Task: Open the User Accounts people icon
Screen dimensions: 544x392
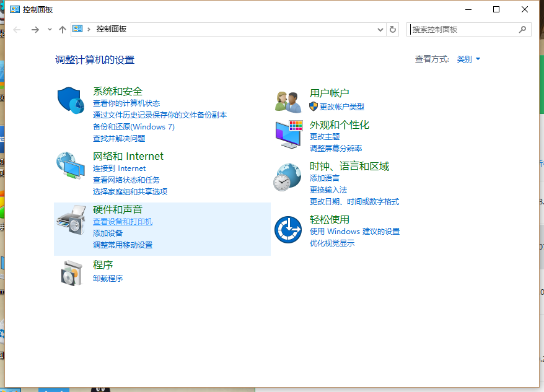Action: click(288, 102)
